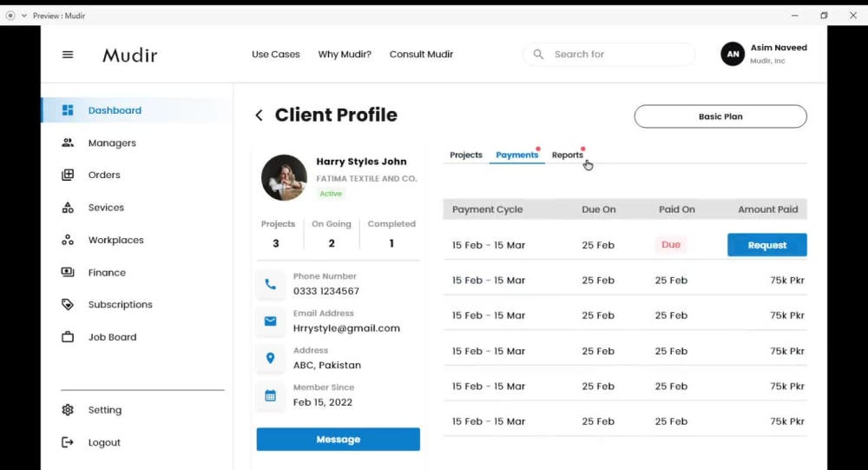Click phone number 0333 1234567
868x470 pixels.
(326, 291)
